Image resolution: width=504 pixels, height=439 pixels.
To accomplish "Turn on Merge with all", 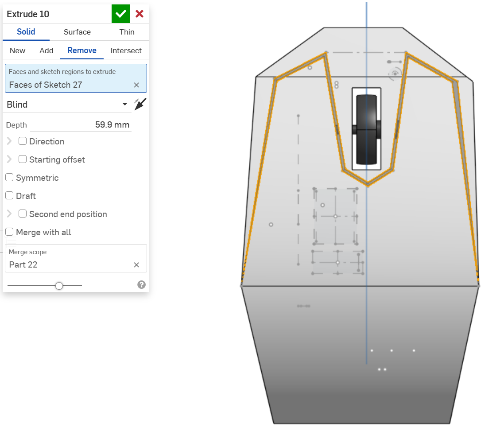I will point(9,232).
